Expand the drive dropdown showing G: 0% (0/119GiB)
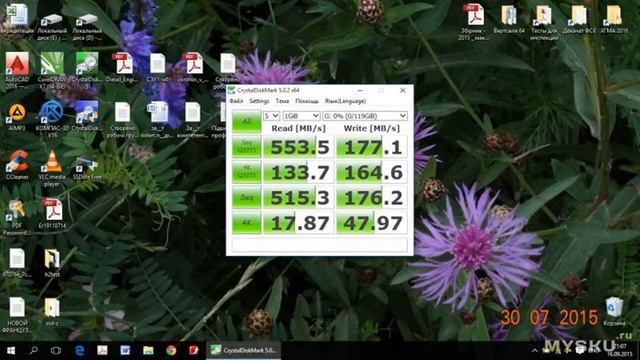Viewport: 640px width, 360px height. coord(365,116)
